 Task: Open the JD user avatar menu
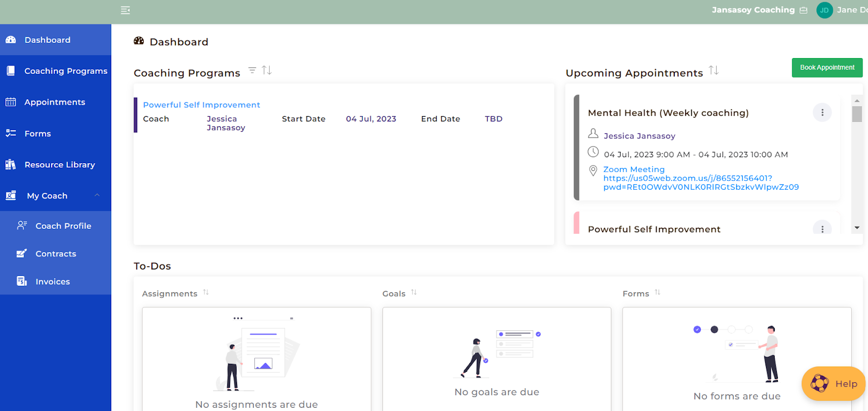click(x=825, y=10)
